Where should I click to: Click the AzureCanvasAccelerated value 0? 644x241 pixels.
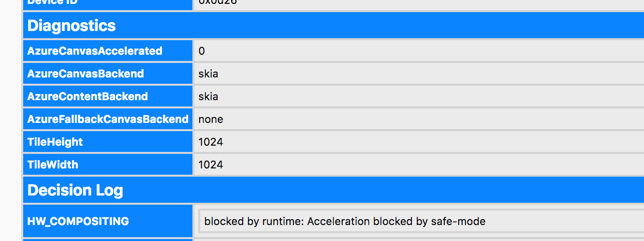pyautogui.click(x=202, y=51)
